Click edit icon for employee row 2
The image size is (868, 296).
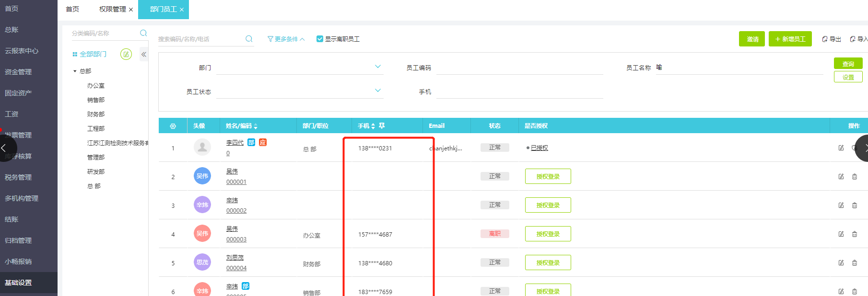[x=841, y=177]
